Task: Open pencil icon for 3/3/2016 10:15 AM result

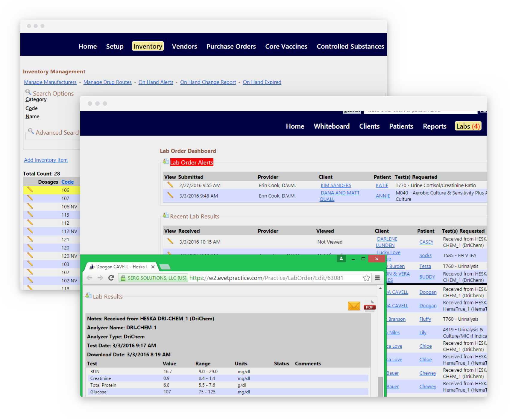Action: pyautogui.click(x=170, y=241)
